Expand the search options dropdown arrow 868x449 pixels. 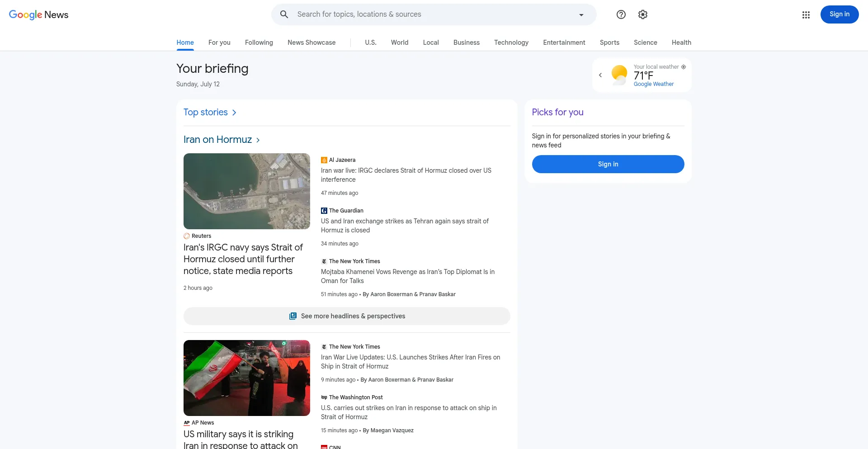pos(581,15)
